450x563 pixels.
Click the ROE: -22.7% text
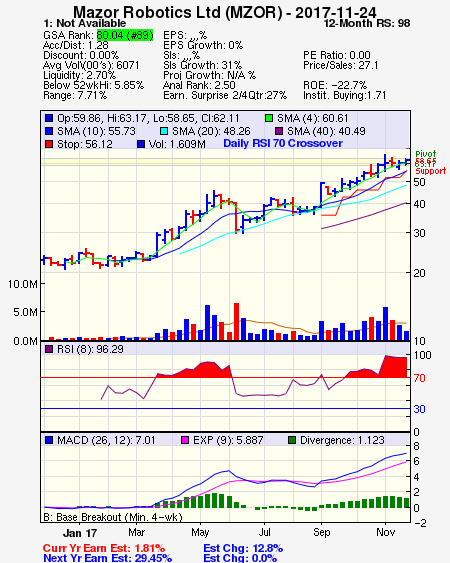pyautogui.click(x=335, y=85)
